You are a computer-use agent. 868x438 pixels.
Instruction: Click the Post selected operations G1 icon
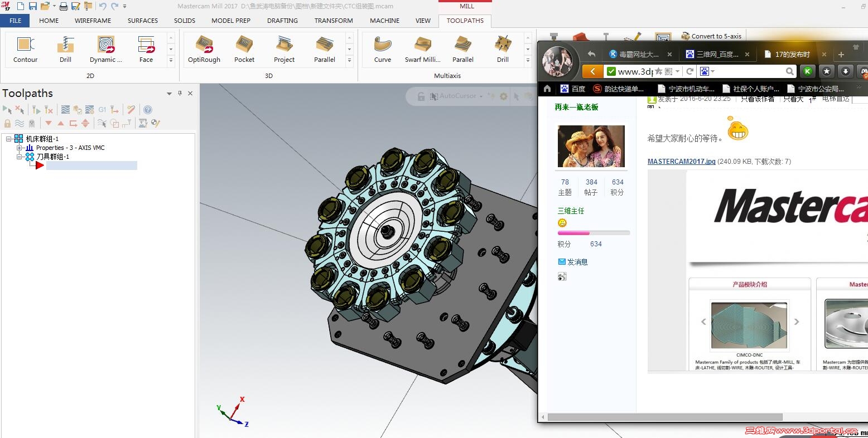(103, 110)
